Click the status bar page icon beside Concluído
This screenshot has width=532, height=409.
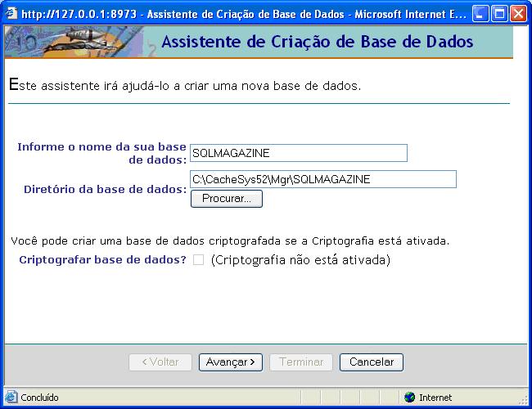pyautogui.click(x=11, y=397)
